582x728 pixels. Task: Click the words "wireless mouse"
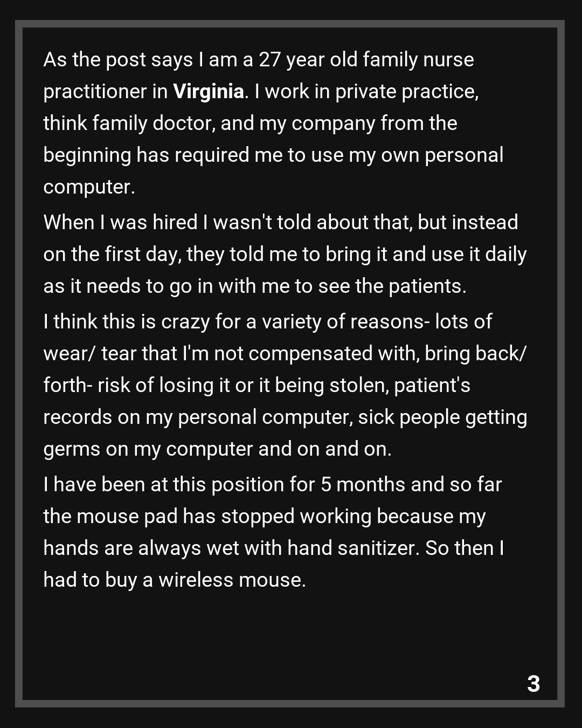click(x=232, y=580)
